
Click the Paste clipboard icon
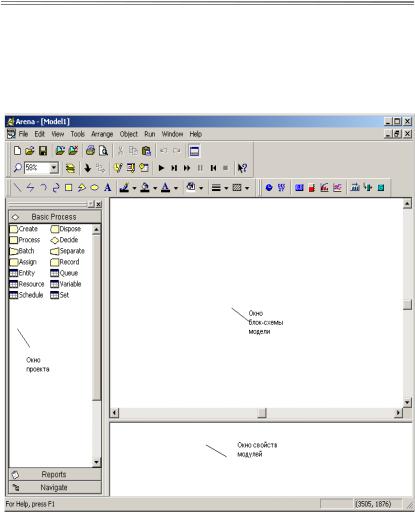146,151
